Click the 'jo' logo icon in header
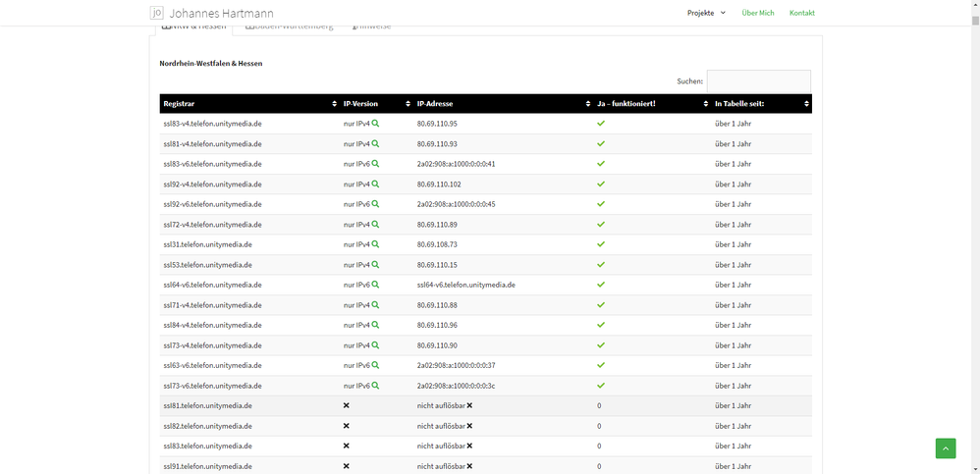980x474 pixels. [157, 13]
